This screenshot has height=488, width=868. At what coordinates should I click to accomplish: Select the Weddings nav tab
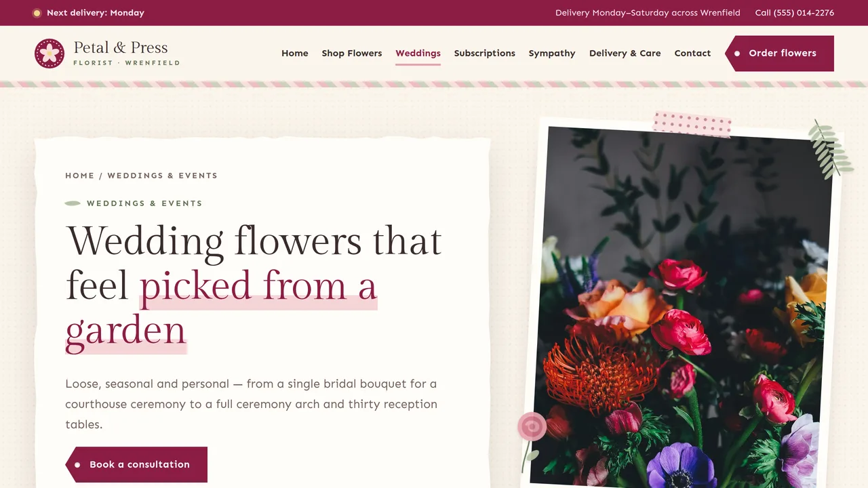click(418, 54)
